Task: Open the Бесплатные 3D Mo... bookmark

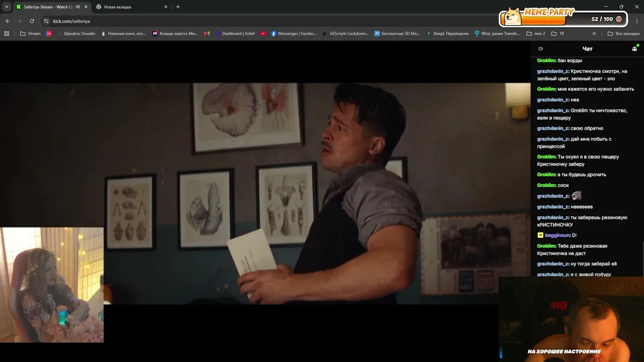Action: pyautogui.click(x=397, y=34)
